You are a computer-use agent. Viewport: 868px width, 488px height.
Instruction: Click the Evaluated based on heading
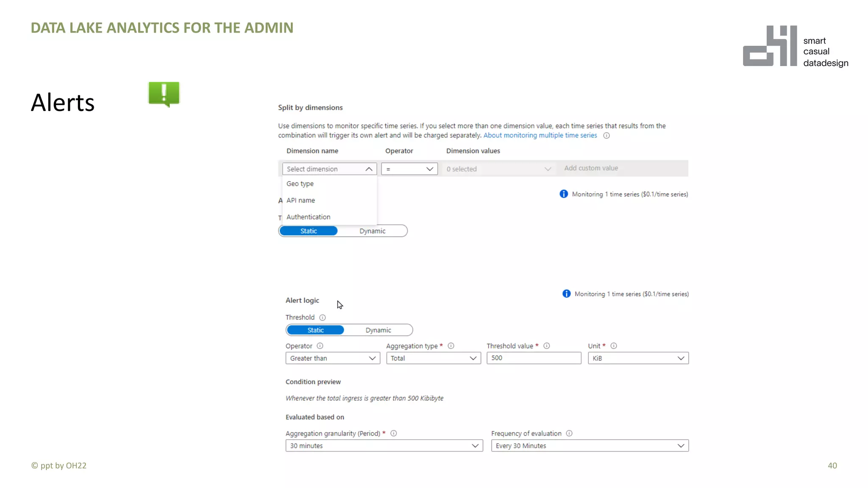315,417
